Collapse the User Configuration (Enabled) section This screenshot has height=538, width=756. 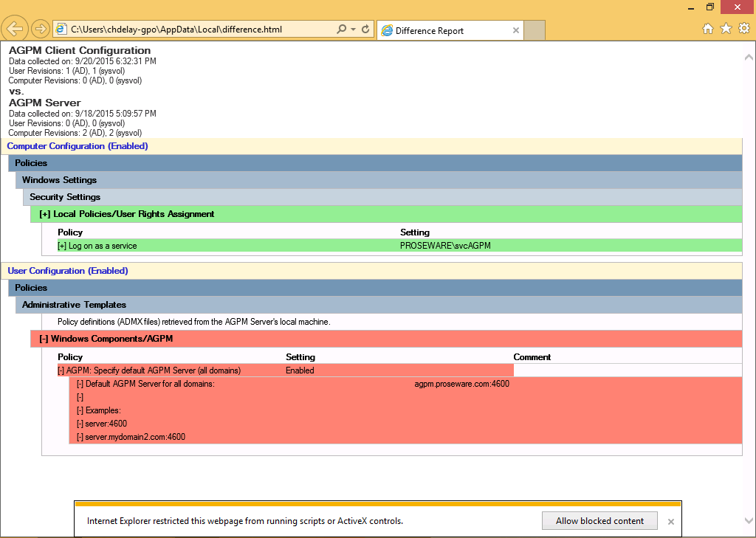[x=68, y=271]
